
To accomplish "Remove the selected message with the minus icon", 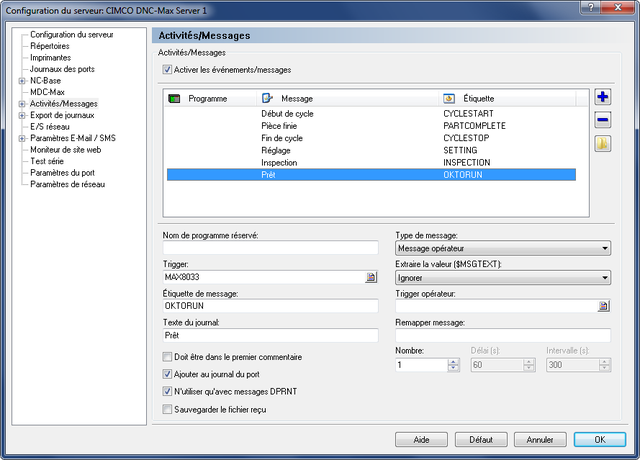I will [602, 120].
